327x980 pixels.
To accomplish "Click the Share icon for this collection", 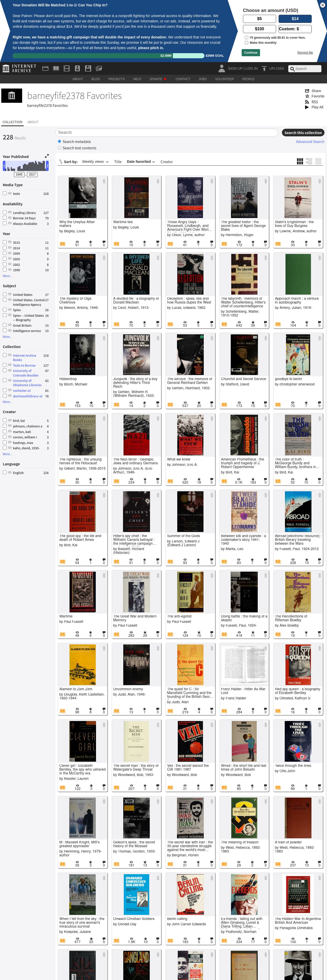I will click(307, 91).
